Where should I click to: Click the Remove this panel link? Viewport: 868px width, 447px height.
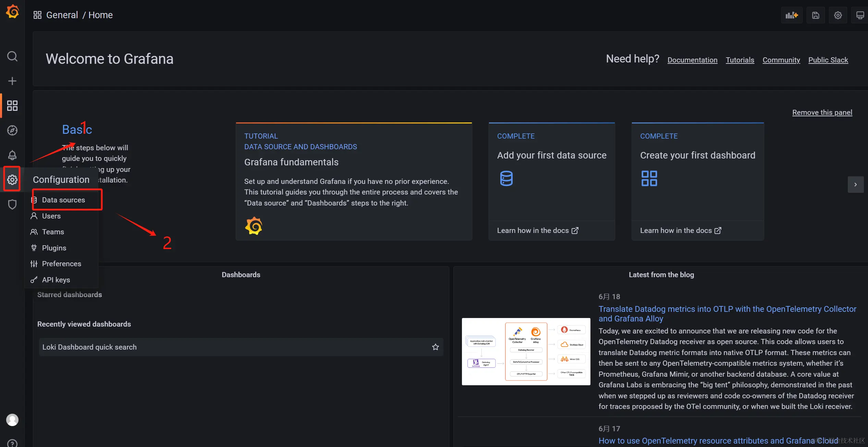click(x=822, y=113)
